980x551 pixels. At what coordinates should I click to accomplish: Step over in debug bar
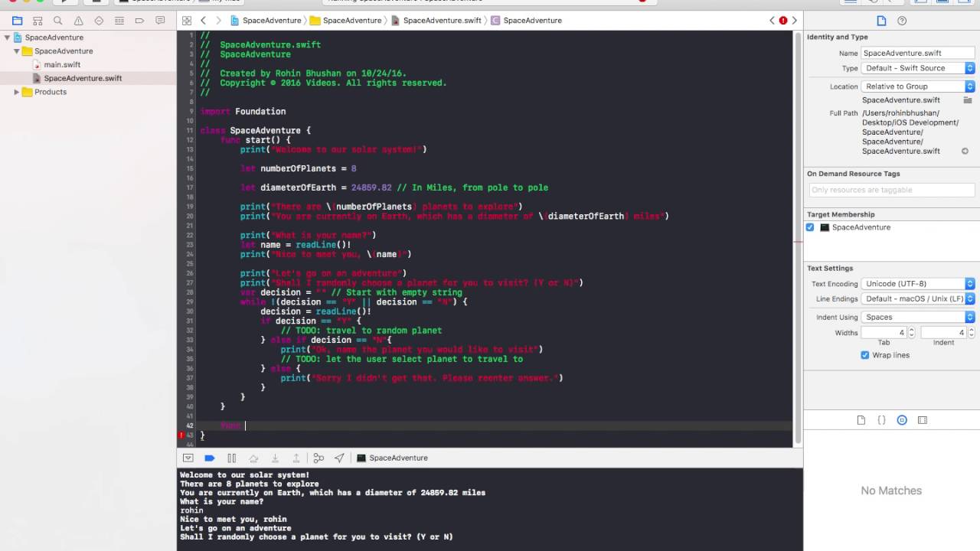tap(253, 458)
